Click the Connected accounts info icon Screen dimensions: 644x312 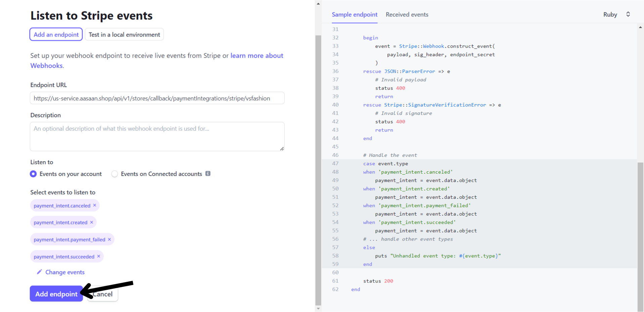click(208, 174)
